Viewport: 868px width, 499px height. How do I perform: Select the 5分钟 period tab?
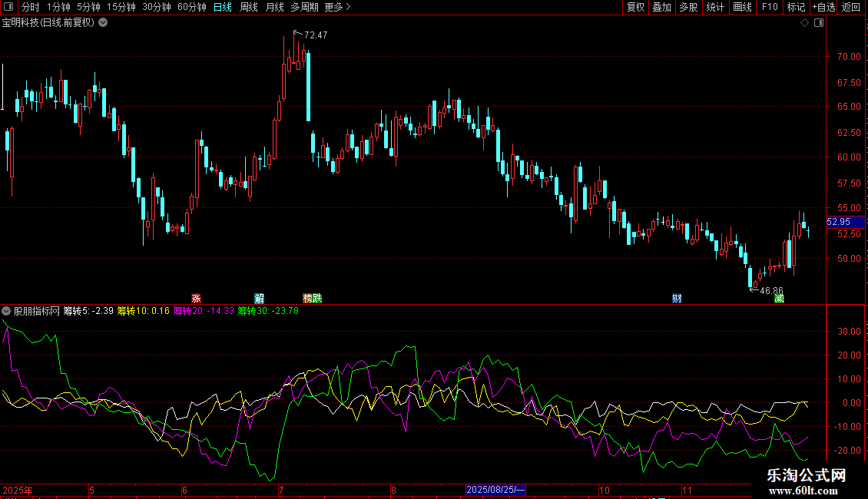click(88, 7)
